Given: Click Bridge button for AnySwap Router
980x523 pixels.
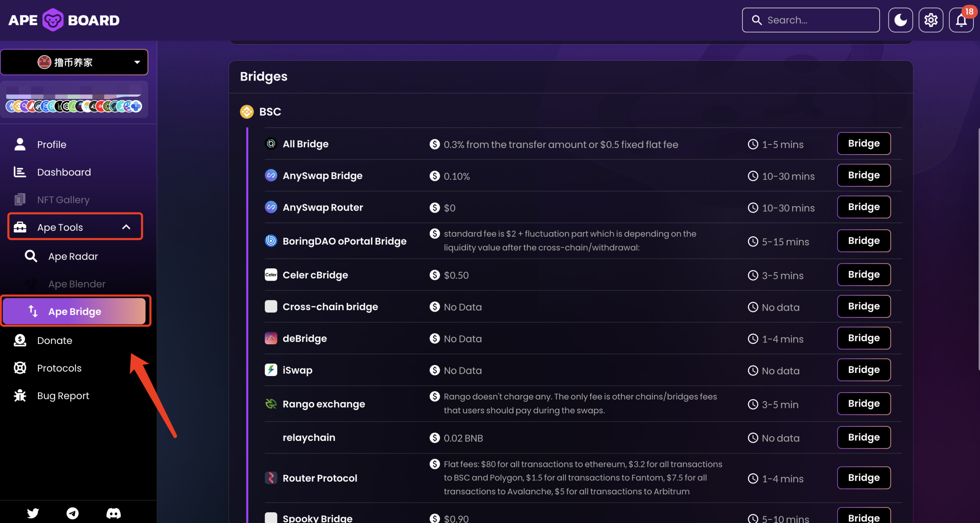Looking at the screenshot, I should [x=864, y=207].
